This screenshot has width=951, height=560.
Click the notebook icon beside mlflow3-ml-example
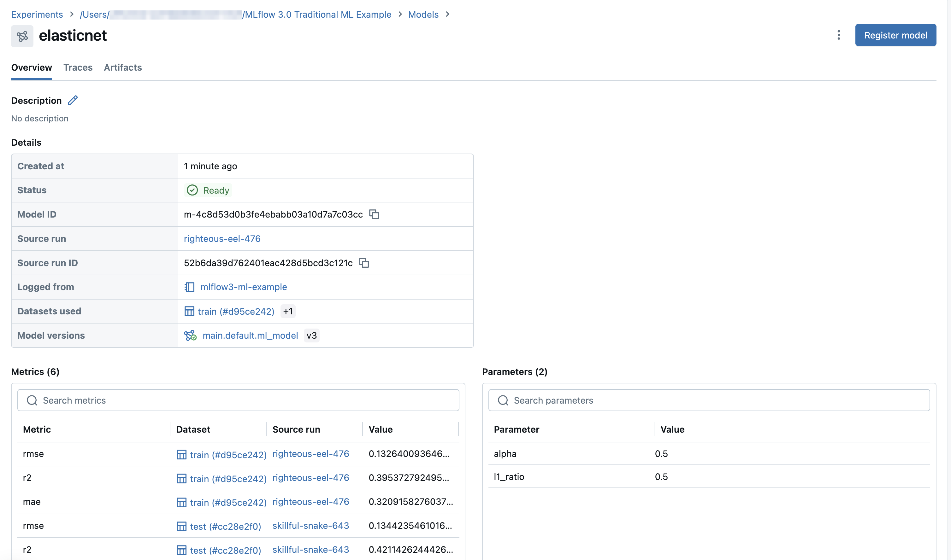pos(190,287)
